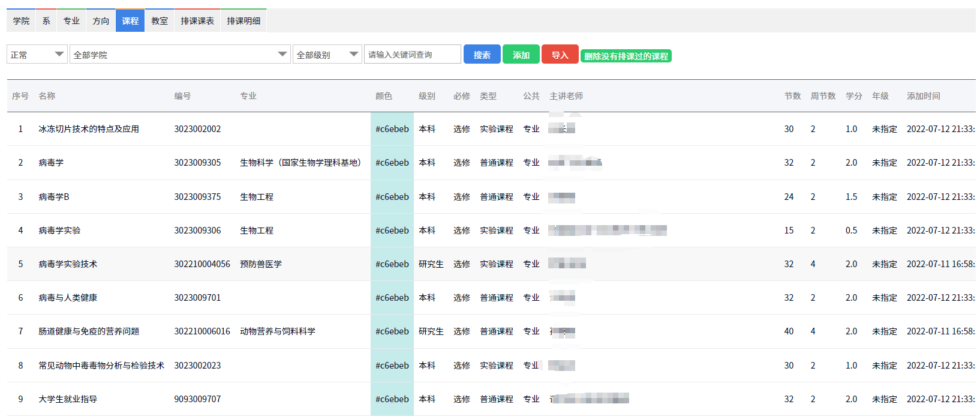Select course name 病毒学实验 in row 4
The width and height of the screenshot is (980, 416).
tap(59, 231)
